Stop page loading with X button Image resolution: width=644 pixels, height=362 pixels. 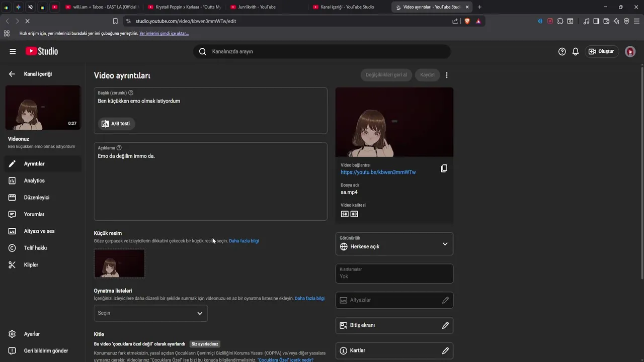(27, 21)
